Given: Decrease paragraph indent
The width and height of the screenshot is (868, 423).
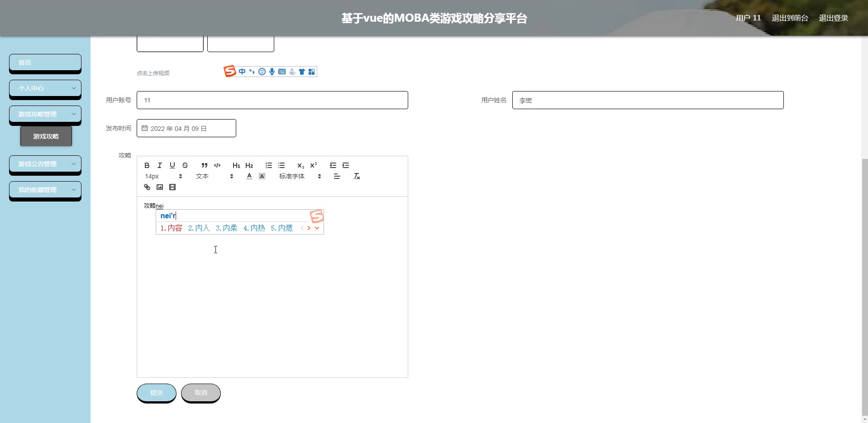Looking at the screenshot, I should (333, 165).
